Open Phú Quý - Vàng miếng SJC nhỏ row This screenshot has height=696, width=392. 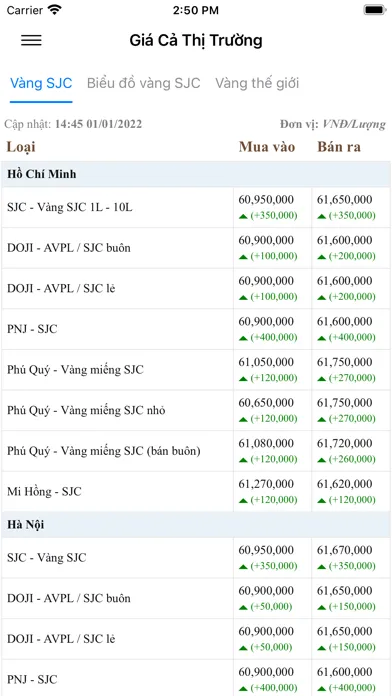tap(196, 410)
